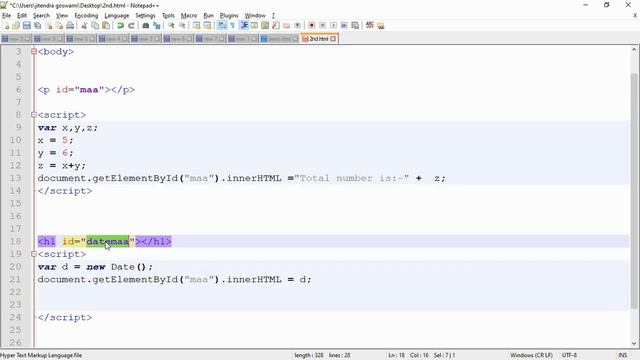Screen dimensions: 640x360
Task: Open the ? help menu
Action: [273, 16]
